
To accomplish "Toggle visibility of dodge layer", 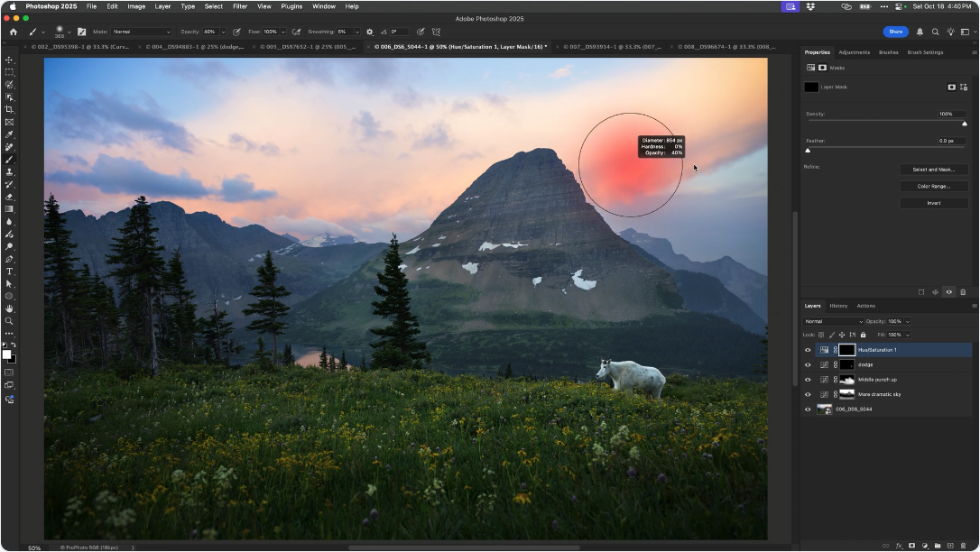I will [808, 364].
